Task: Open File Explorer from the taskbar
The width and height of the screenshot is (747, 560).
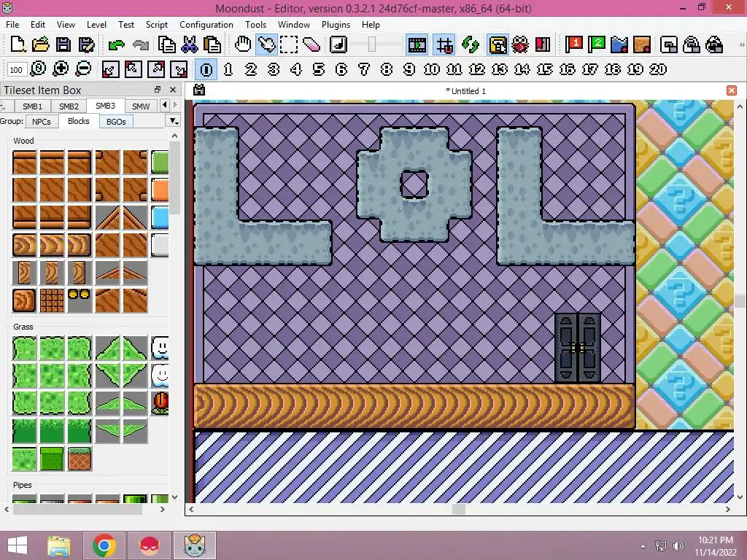Action: (x=59, y=545)
